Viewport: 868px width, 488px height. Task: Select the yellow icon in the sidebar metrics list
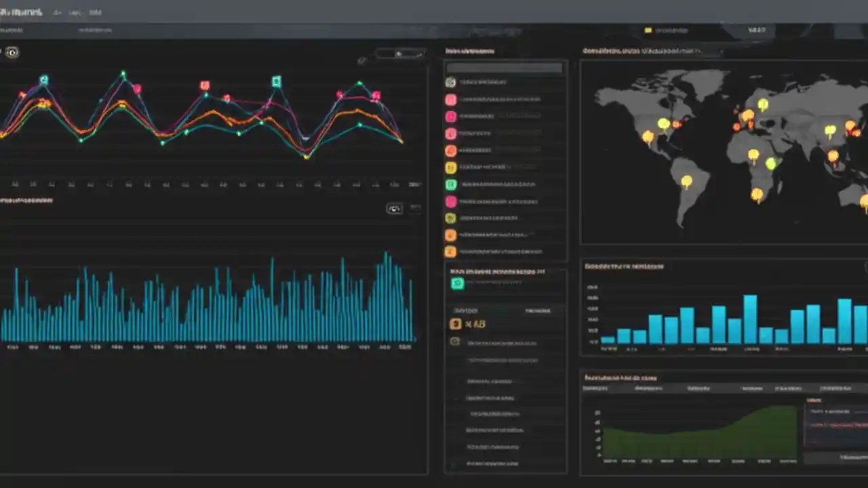pos(451,167)
